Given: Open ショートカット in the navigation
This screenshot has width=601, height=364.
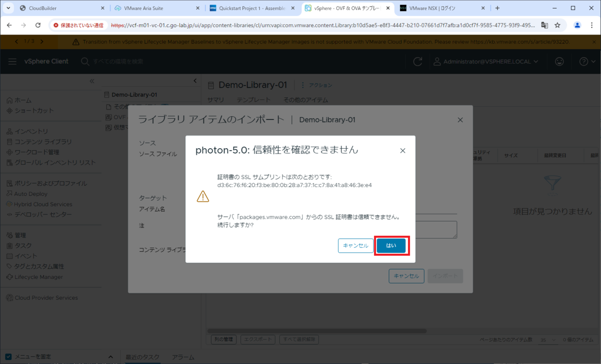Looking at the screenshot, I should click(x=34, y=111).
